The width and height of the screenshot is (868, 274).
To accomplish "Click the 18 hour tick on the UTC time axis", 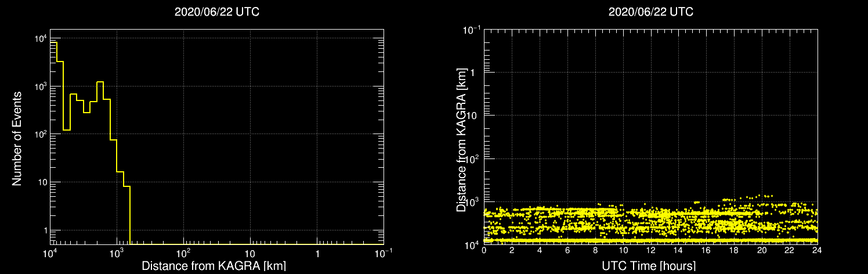I will pos(734,250).
